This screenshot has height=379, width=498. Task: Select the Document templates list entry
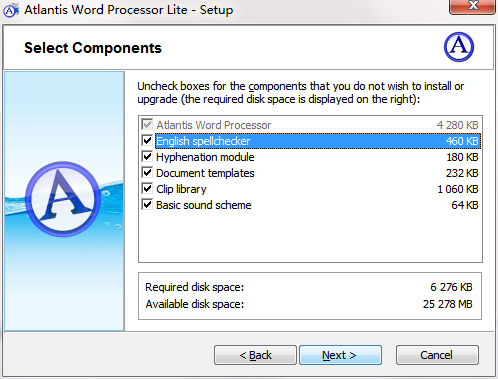(x=310, y=173)
